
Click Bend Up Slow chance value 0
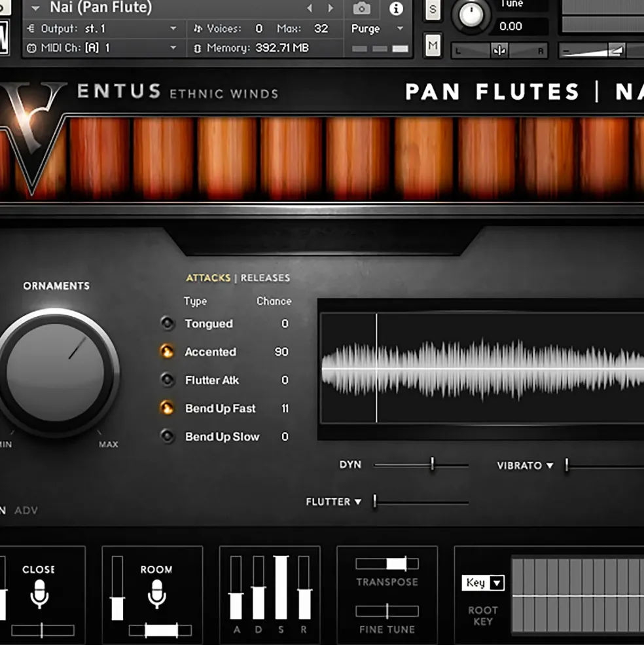[x=285, y=437]
